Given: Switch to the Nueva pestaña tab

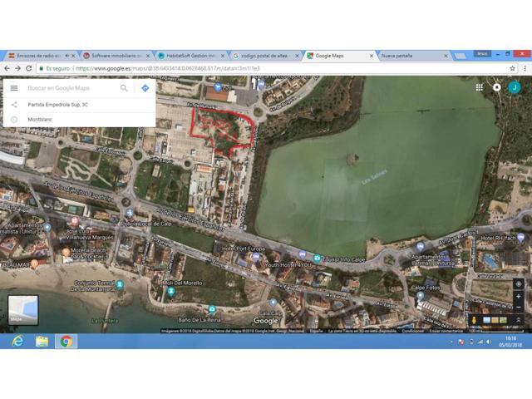Looking at the screenshot, I should 411,56.
